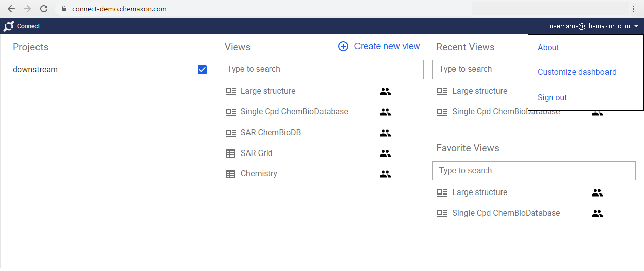Reload the page

pos(44,9)
